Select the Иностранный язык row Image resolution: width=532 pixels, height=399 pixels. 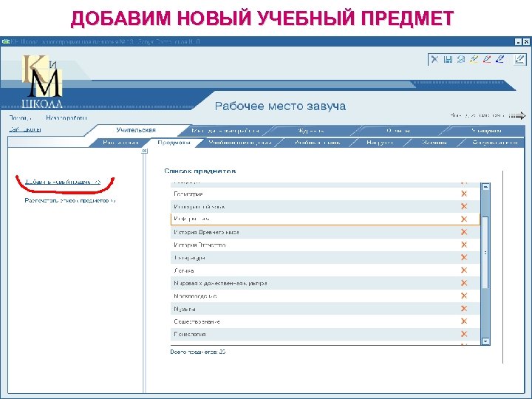pos(325,206)
